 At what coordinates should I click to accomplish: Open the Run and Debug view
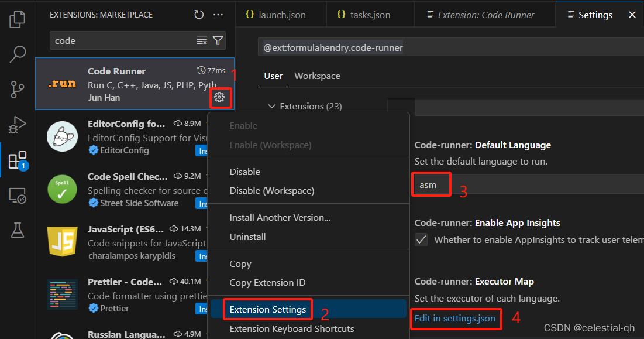17,124
